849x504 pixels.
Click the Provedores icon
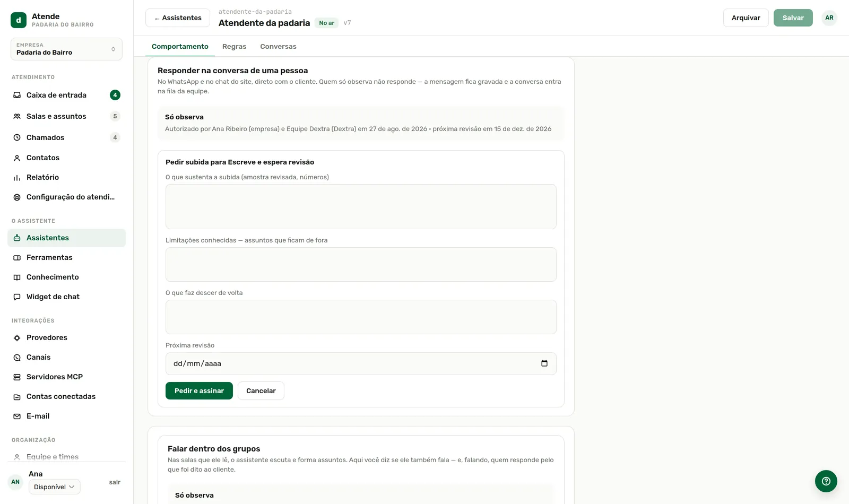(x=17, y=337)
